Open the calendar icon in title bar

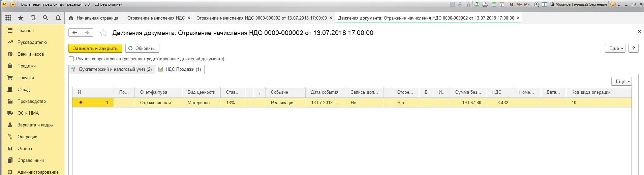coord(502,5)
